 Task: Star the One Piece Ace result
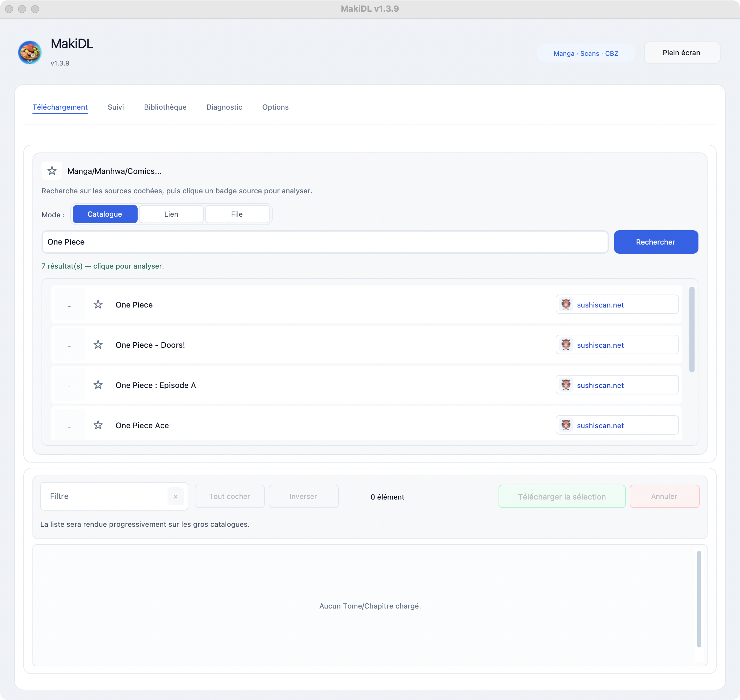point(98,425)
